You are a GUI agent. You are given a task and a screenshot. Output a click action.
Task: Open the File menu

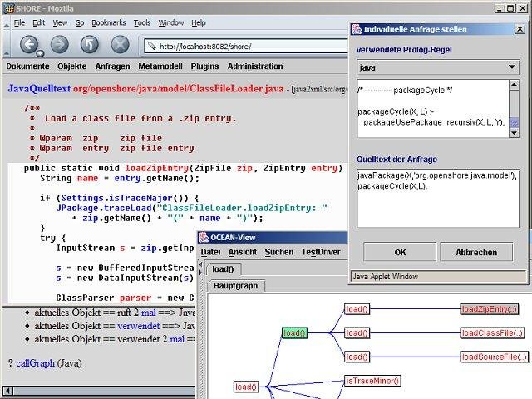19,22
